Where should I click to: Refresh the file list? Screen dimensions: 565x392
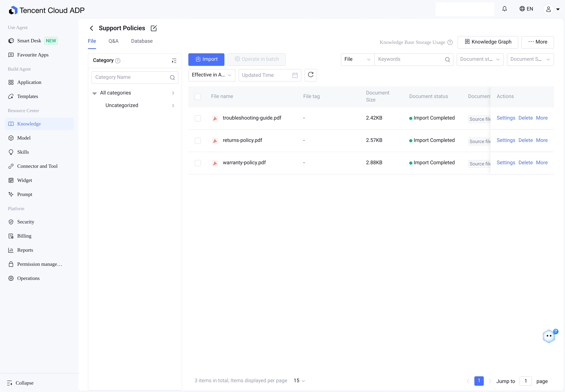(311, 75)
